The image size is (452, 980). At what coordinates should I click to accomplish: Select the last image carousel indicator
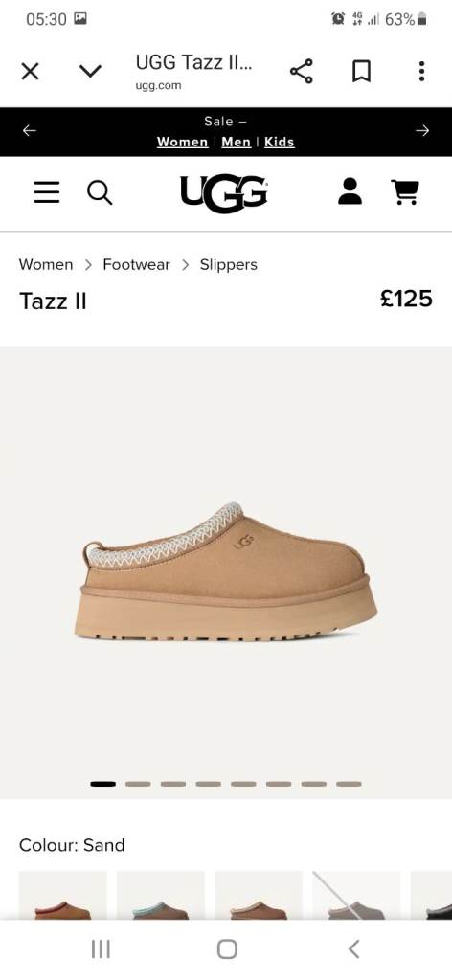coord(349,784)
